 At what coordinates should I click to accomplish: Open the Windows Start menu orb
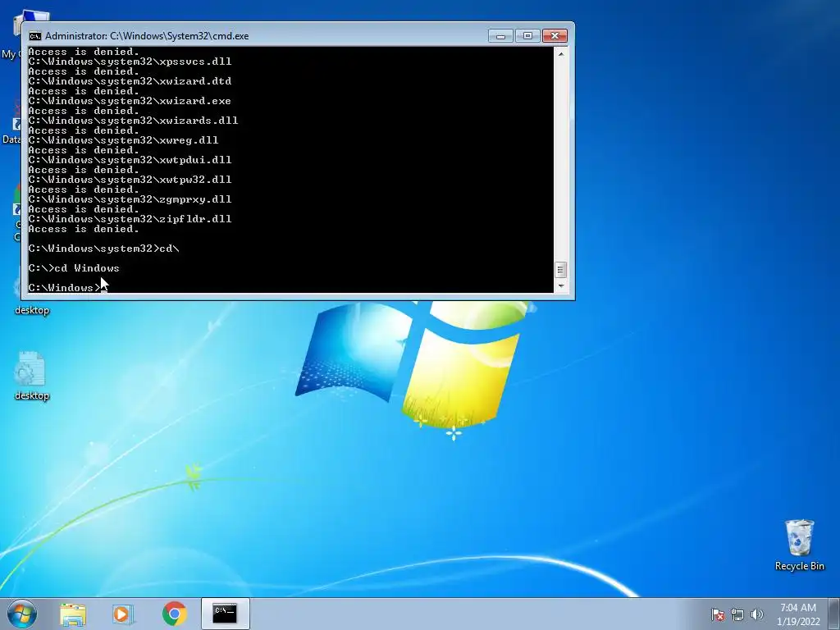point(22,614)
